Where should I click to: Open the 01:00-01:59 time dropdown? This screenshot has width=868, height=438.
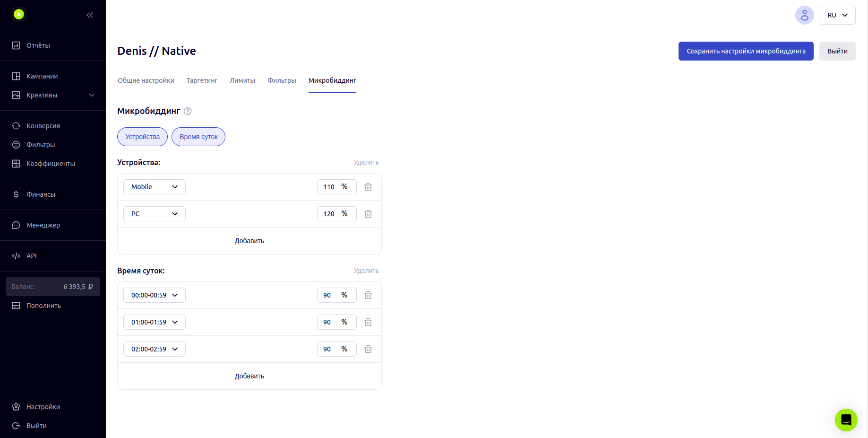coord(155,322)
